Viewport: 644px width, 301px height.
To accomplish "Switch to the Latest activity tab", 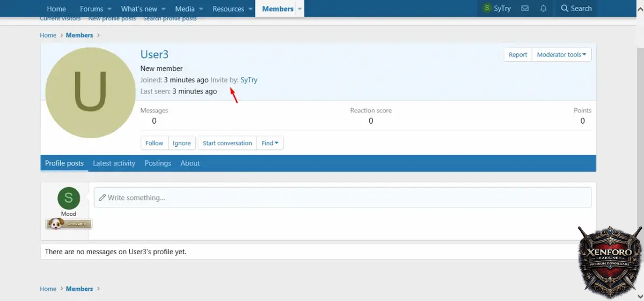I will coord(114,163).
